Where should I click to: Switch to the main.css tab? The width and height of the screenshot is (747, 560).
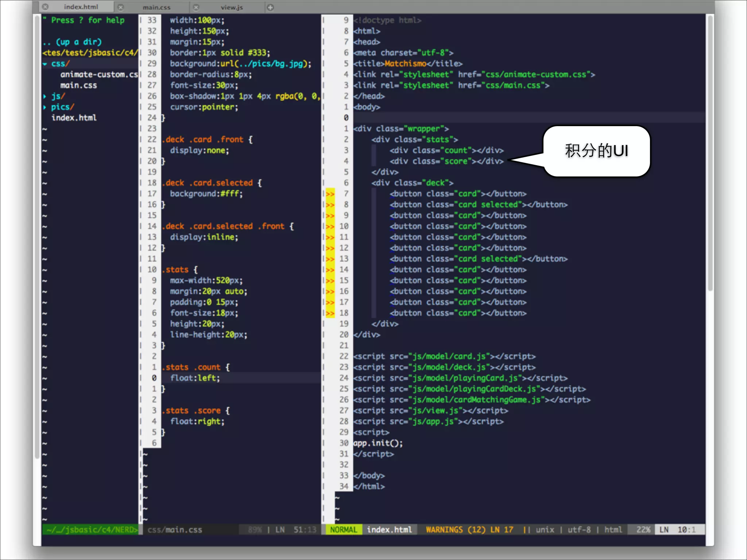click(156, 7)
